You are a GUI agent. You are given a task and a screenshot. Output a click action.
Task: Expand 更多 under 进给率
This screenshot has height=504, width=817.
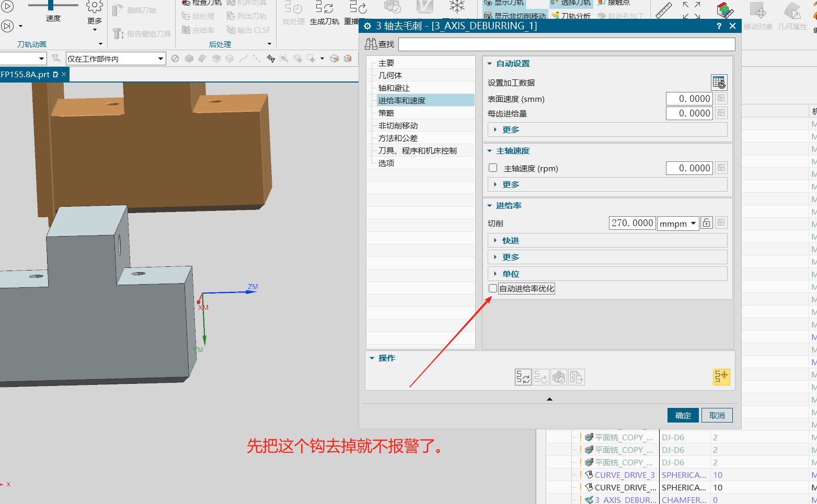pos(607,257)
